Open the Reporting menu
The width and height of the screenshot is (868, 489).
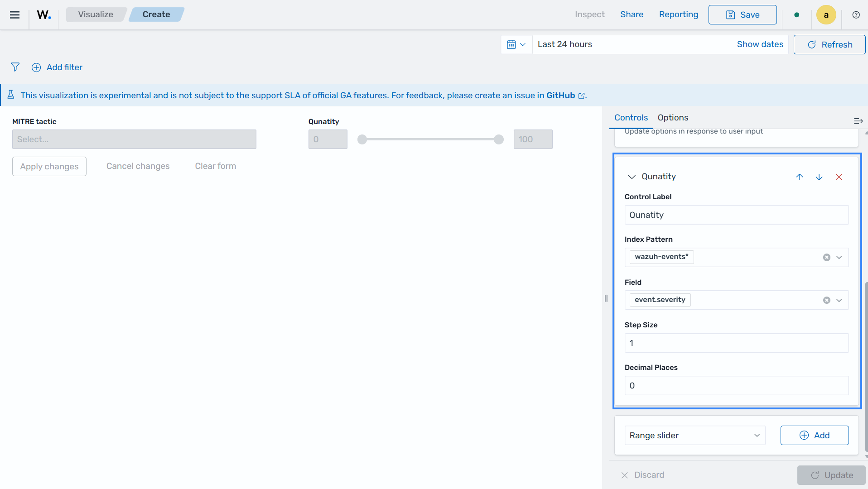(x=678, y=14)
